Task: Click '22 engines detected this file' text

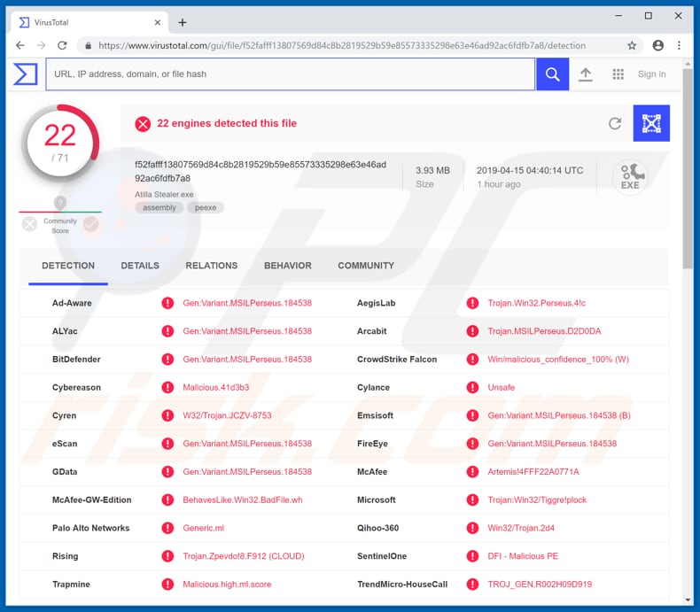Action: (227, 124)
